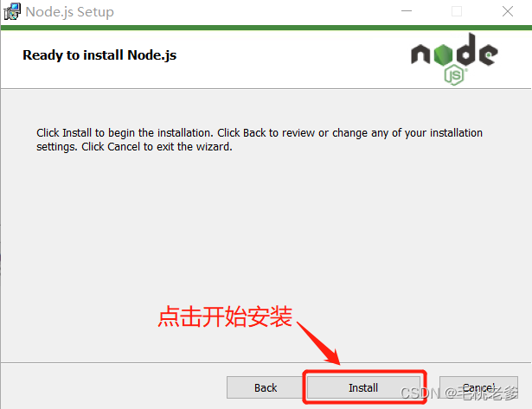The height and width of the screenshot is (409, 532).
Task: Start installation with the Install button
Action: [x=363, y=387]
